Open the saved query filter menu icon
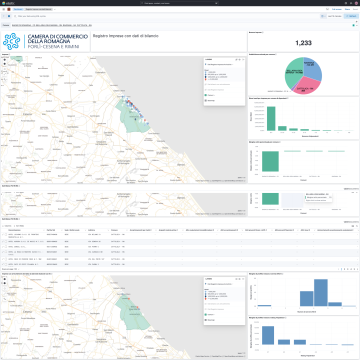The height and width of the screenshot is (360, 360). coord(4,16)
